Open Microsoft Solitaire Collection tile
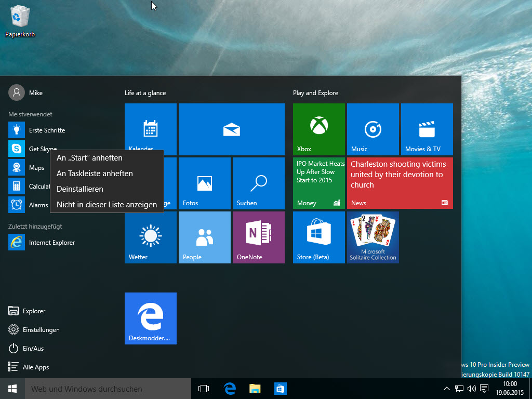 373,237
